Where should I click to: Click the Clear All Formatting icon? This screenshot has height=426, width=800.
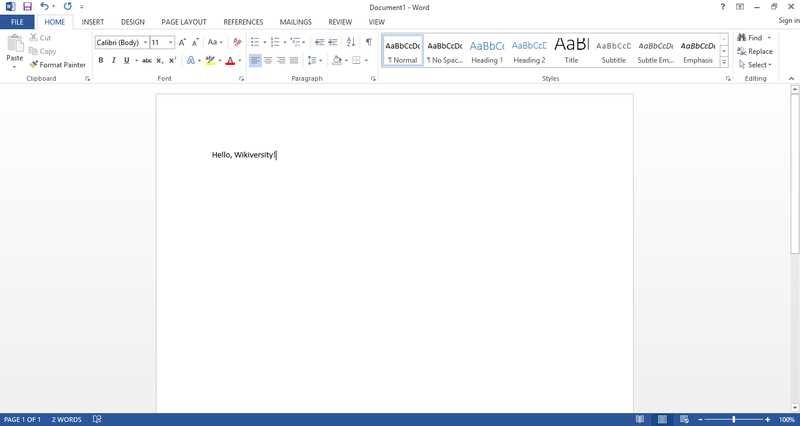tap(237, 43)
